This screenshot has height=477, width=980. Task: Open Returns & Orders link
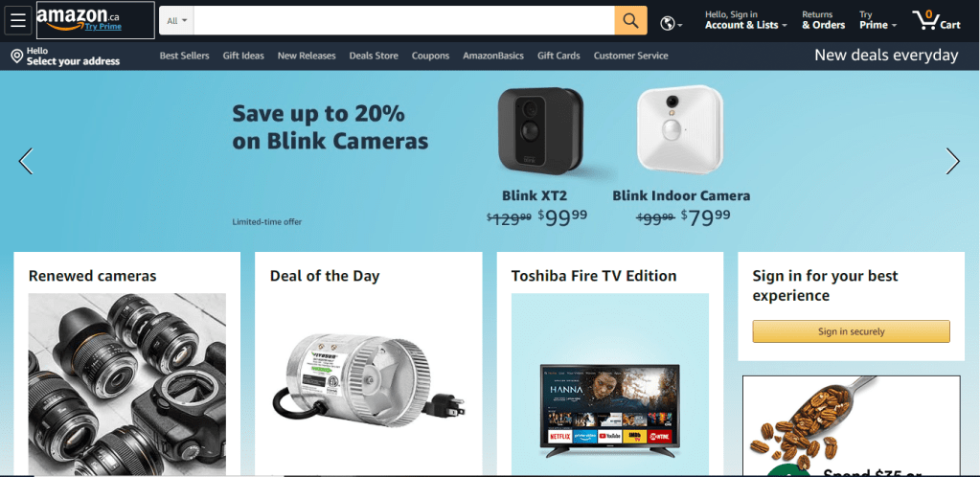point(823,20)
